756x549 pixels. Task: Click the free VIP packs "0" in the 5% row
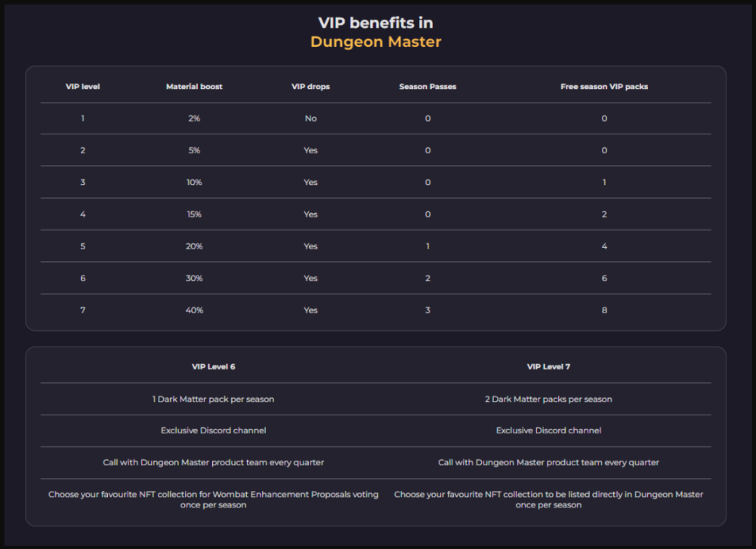click(604, 150)
